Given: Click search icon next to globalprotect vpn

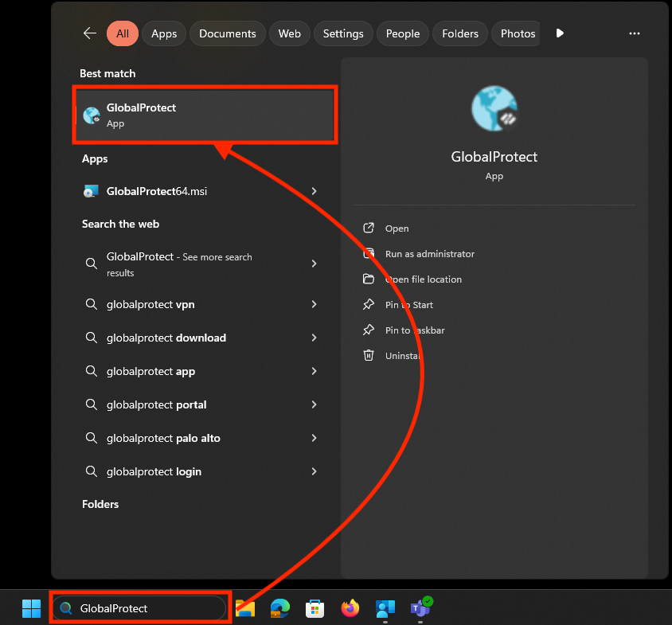Looking at the screenshot, I should click(92, 304).
